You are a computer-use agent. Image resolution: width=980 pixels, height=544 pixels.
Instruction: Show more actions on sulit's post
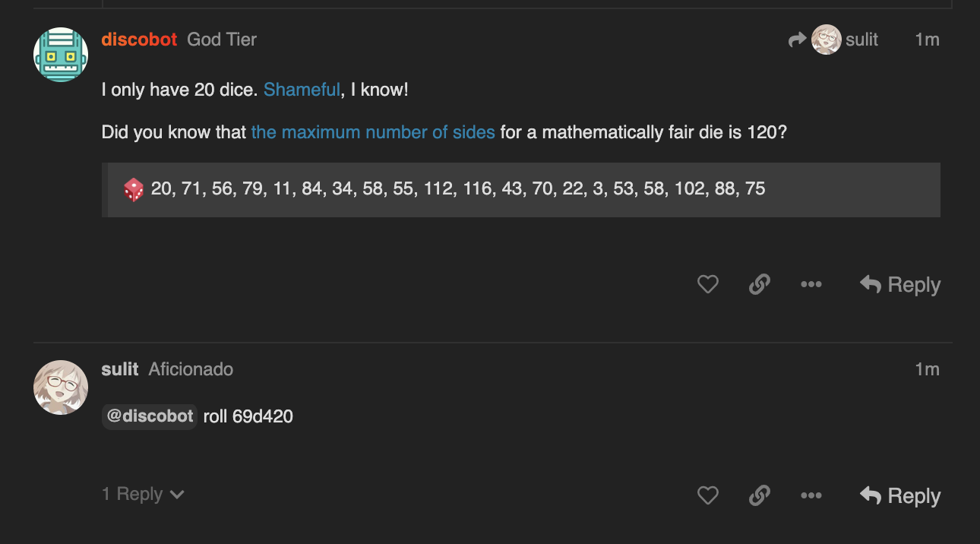point(811,496)
